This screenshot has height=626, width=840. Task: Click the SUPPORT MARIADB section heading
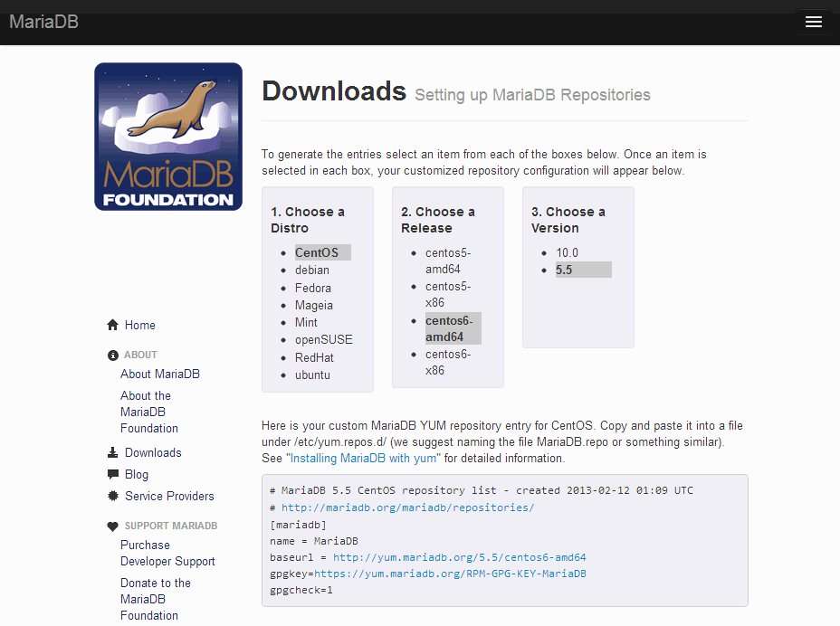click(x=171, y=526)
